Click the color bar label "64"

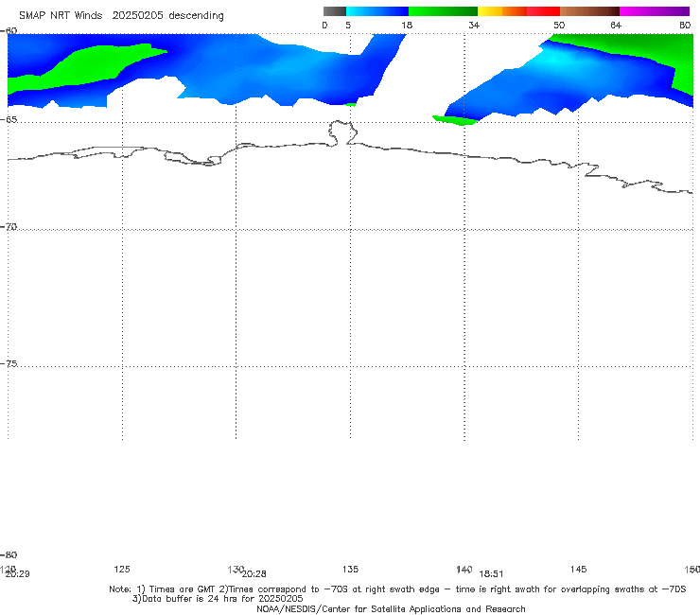[616, 25]
